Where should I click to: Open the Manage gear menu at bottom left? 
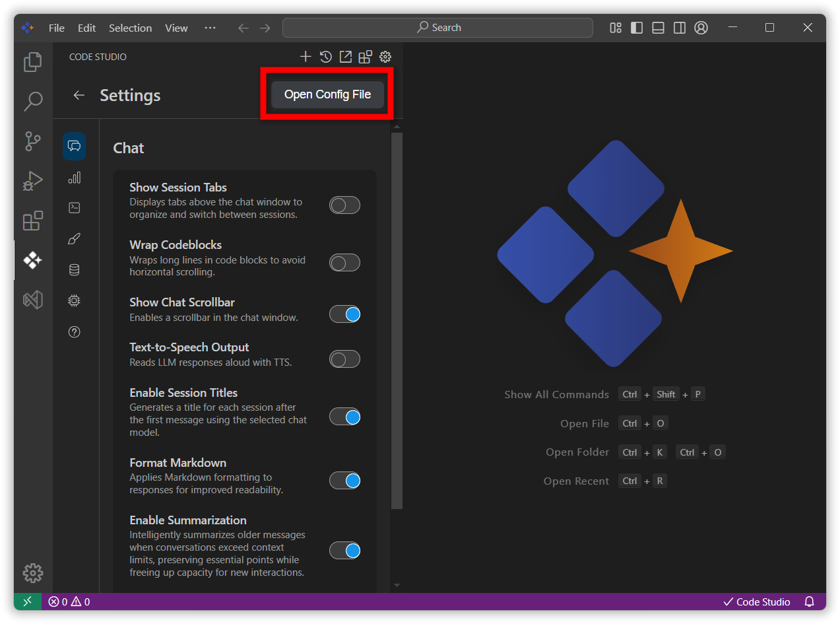(33, 572)
